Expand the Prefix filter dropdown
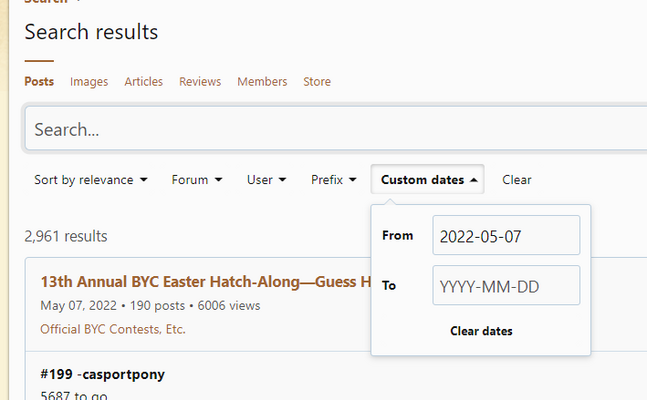The image size is (647, 400). [x=333, y=180]
